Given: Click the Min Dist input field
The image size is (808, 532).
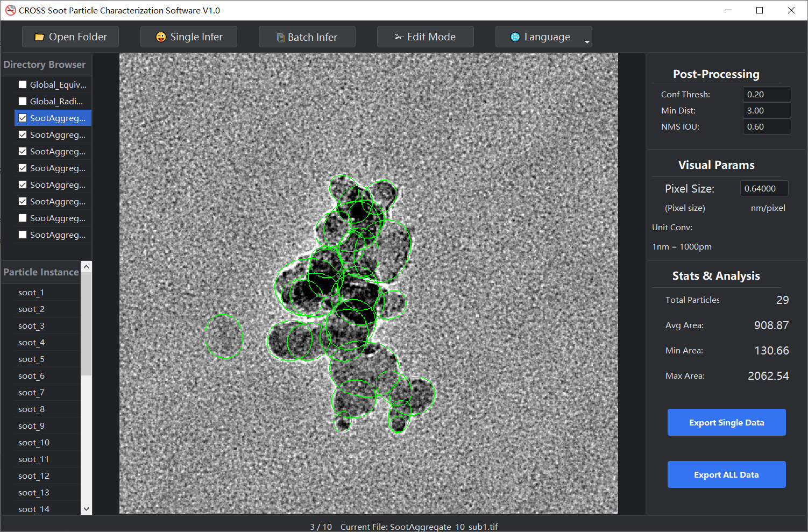Looking at the screenshot, I should click(x=767, y=110).
